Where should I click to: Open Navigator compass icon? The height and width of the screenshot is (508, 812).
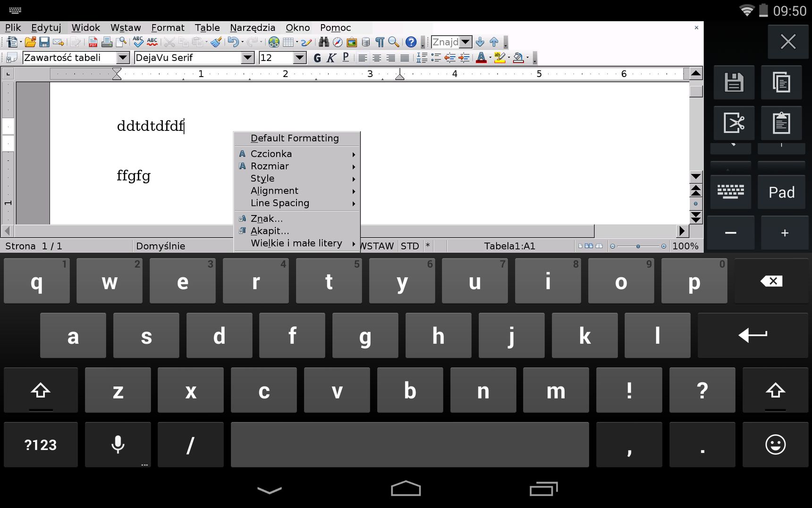coord(338,42)
